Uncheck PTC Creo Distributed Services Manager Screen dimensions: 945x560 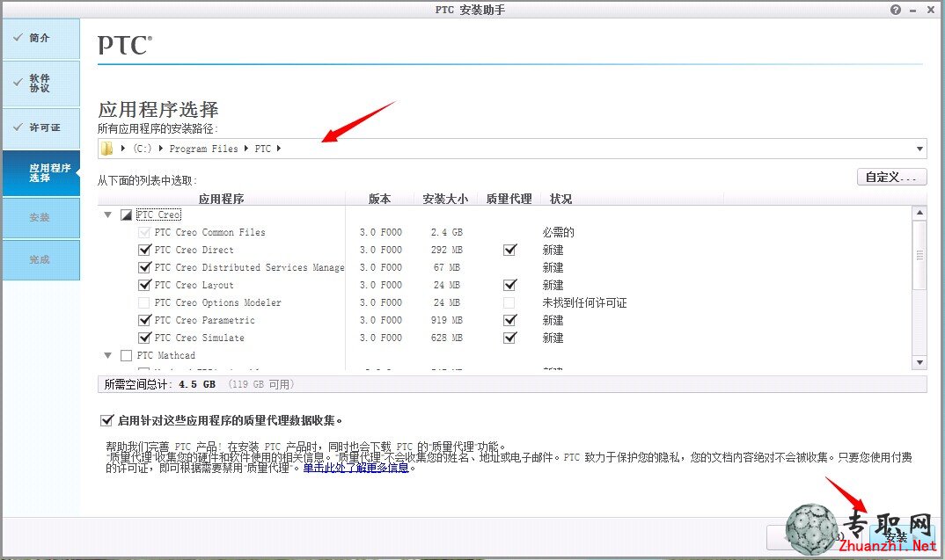click(x=144, y=267)
